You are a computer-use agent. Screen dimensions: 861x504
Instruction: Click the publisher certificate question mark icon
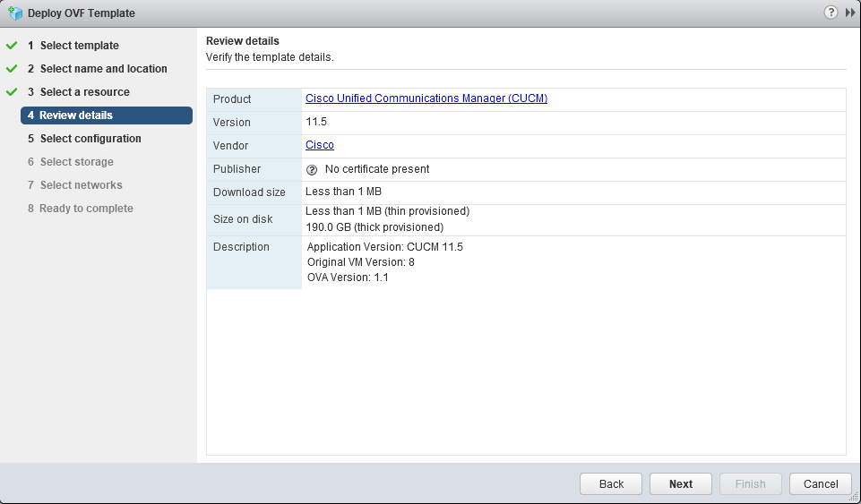click(x=312, y=170)
